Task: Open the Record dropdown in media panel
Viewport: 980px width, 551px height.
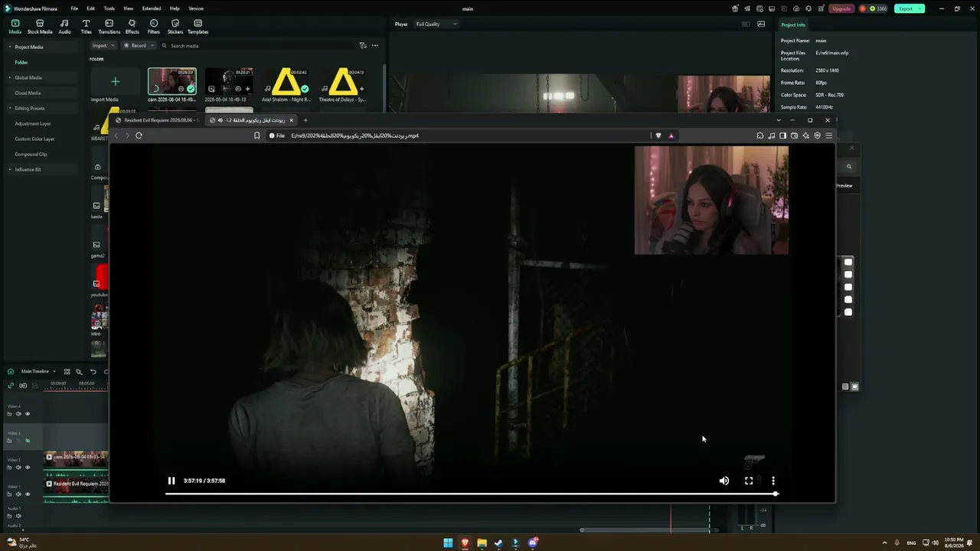Action: [139, 46]
